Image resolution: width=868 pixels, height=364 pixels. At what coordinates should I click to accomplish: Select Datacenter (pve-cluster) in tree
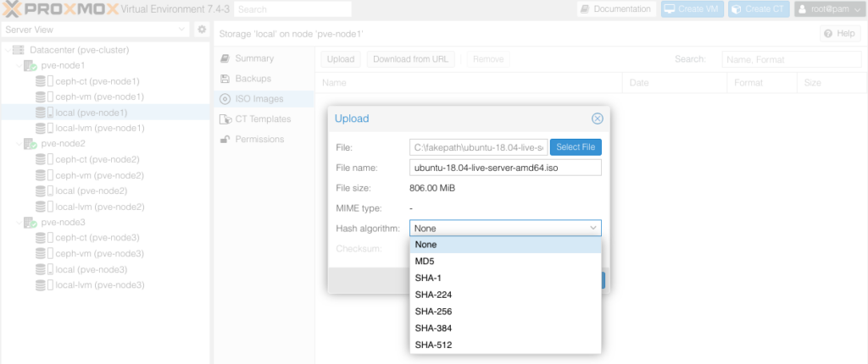(x=105, y=50)
